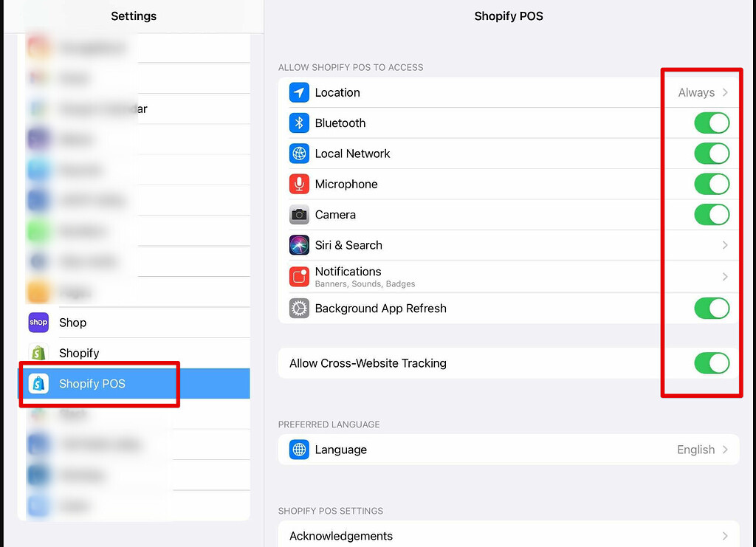Open Notifications settings via chevron
756x547 pixels.
tap(724, 276)
